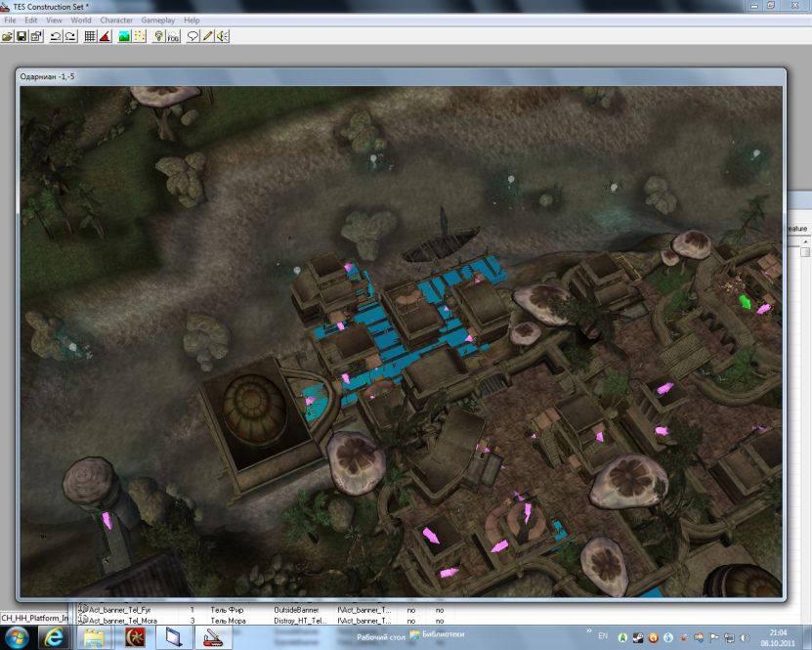
Task: Click the network tray icon
Action: (729, 637)
